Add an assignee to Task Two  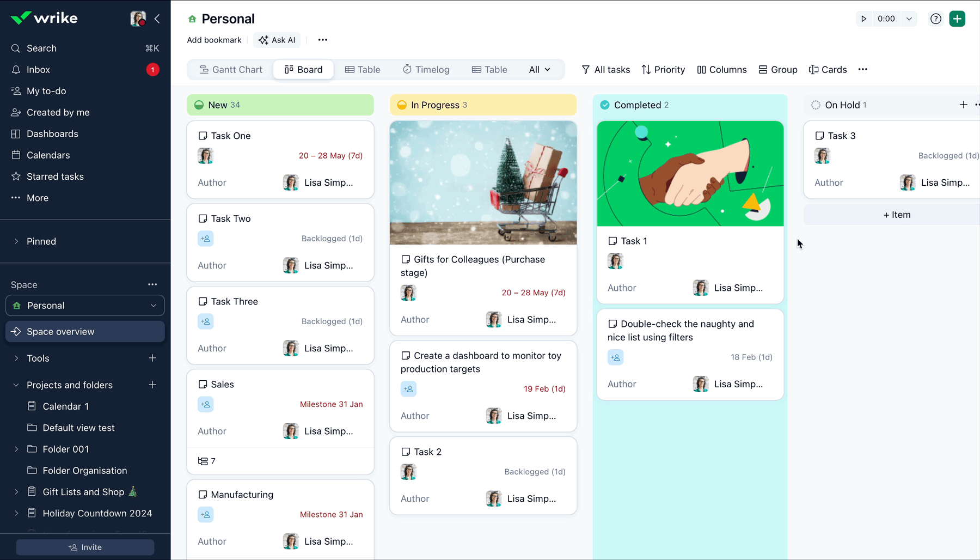205,238
